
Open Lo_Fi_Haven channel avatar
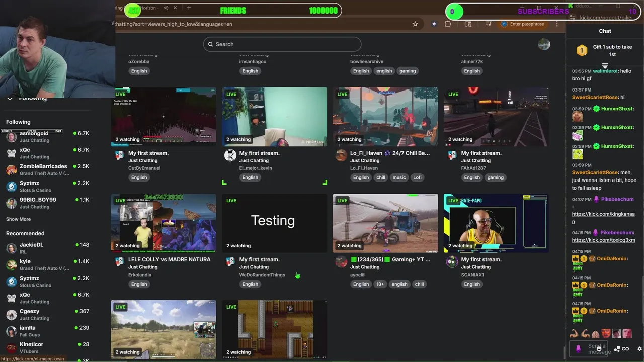pos(341,155)
